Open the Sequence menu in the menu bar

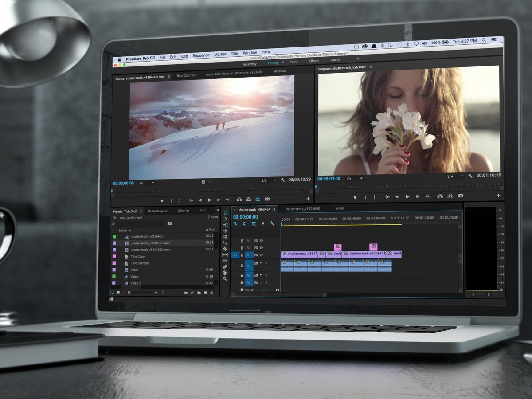[201, 55]
